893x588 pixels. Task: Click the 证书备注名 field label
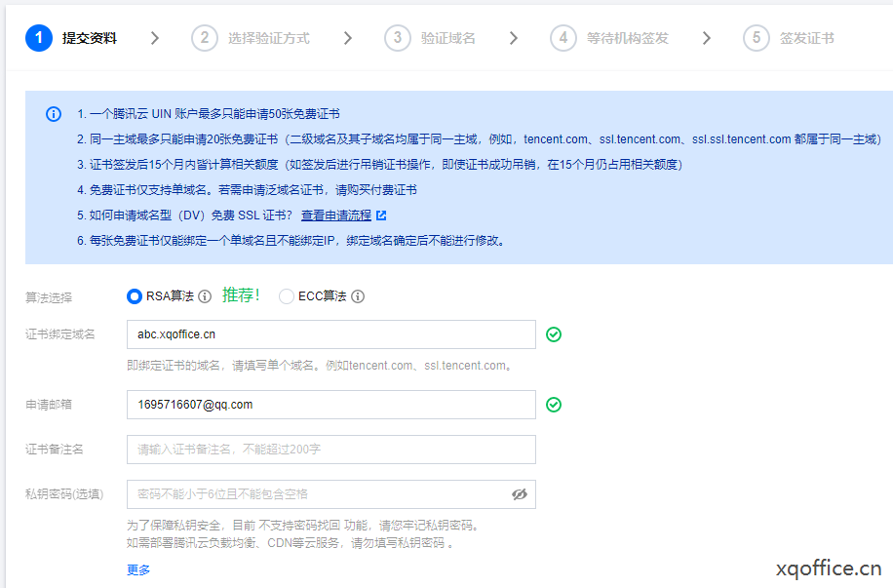pos(54,450)
